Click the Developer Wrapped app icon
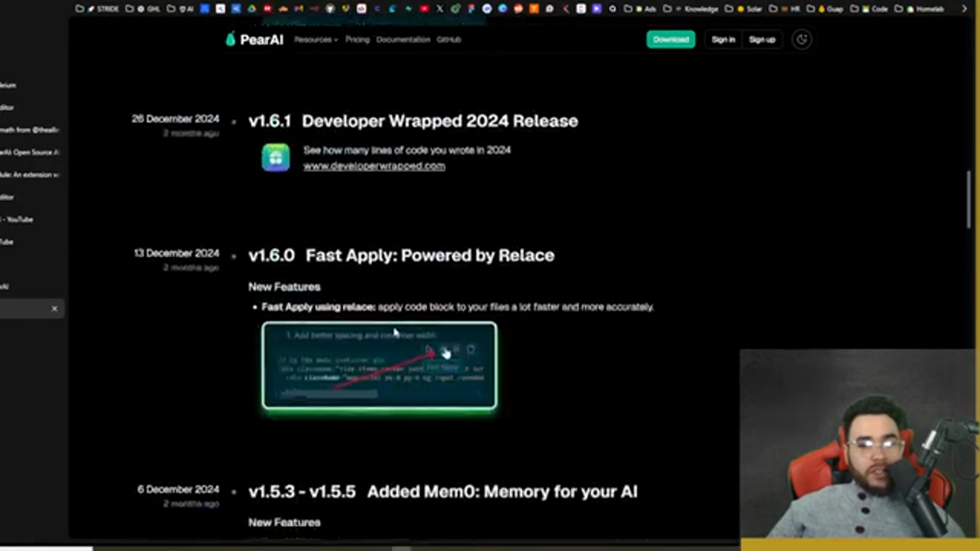Screen dimensions: 980x551 coord(276,158)
